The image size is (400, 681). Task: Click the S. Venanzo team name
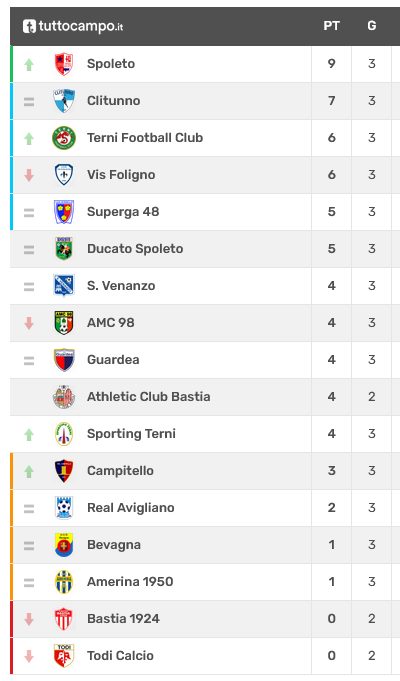[121, 286]
